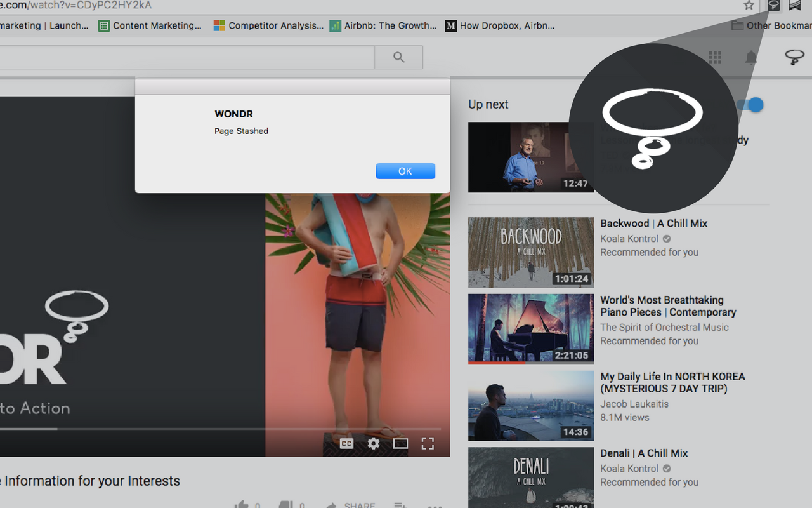The width and height of the screenshot is (812, 508).
Task: Click 'Recommended for you' under Backwood mix
Action: tap(650, 252)
